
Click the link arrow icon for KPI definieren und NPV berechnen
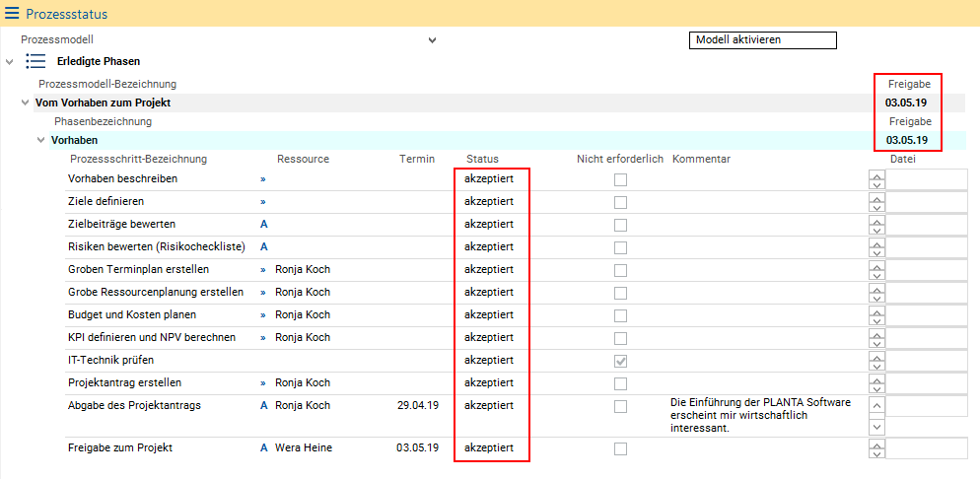coord(263,338)
